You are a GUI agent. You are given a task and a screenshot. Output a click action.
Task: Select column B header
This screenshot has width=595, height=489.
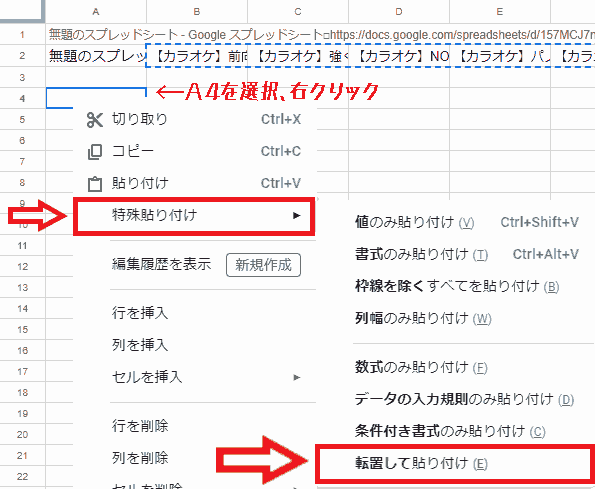[197, 11]
